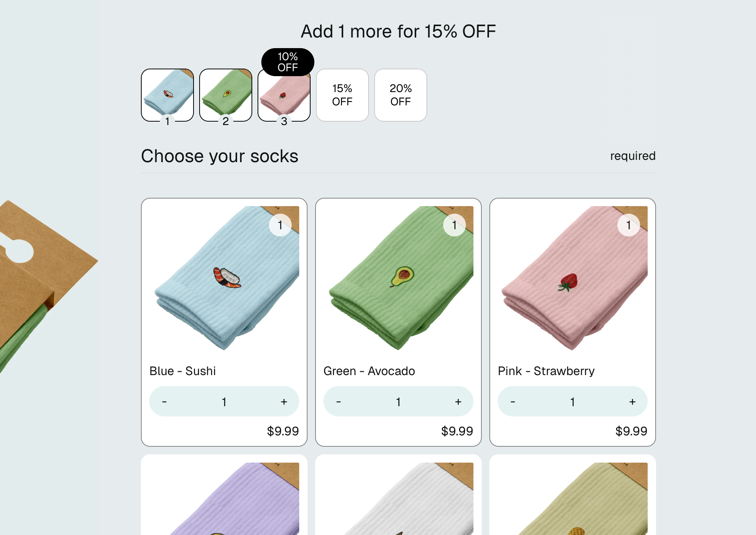Select the empty 20% OFF bundle slot
The height and width of the screenshot is (535, 756).
(401, 95)
